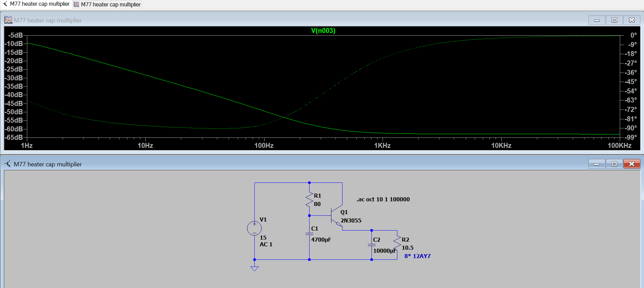
Task: Click the schematic window title text
Action: [x=48, y=164]
